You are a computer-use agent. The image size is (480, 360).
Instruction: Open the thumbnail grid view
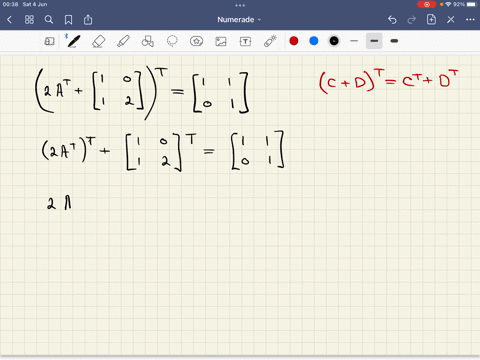tap(29, 20)
